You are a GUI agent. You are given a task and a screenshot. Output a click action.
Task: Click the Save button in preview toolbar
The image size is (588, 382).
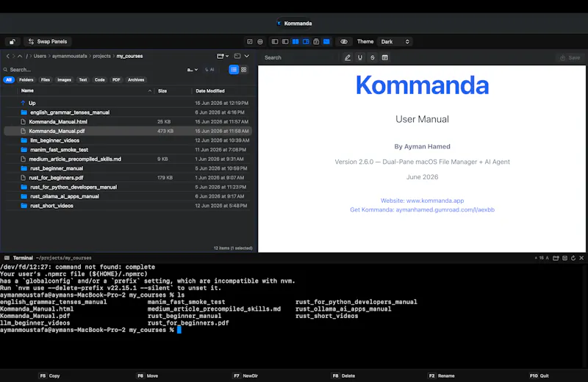[x=570, y=58]
